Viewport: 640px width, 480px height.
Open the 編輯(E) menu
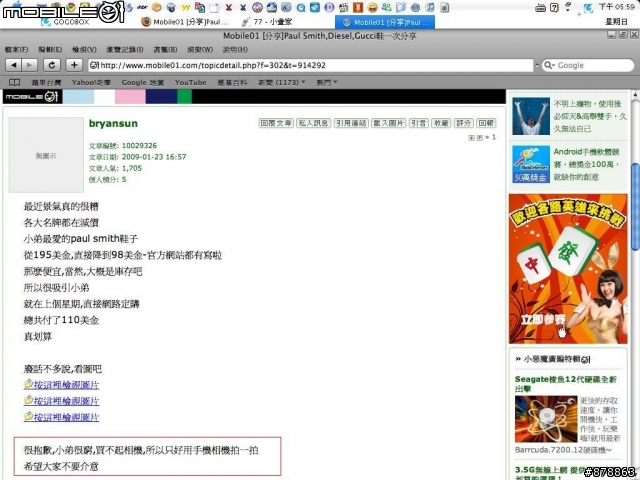pyautogui.click(x=50, y=49)
